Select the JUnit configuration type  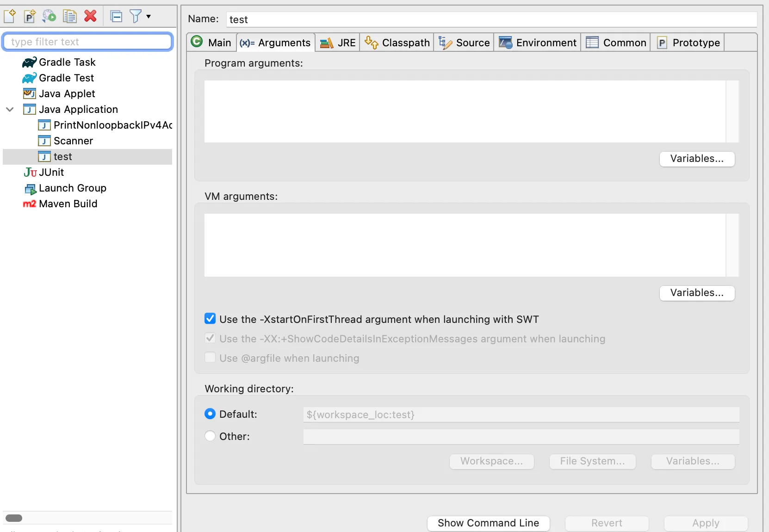51,172
